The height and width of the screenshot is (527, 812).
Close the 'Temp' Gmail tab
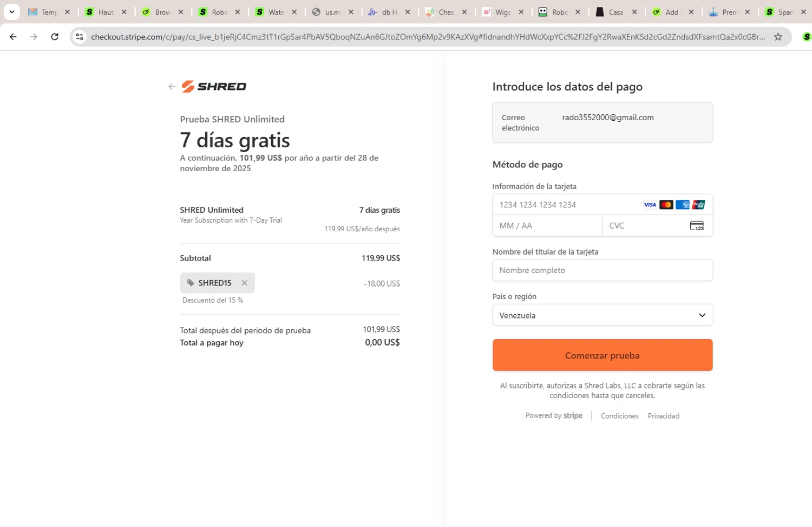tap(67, 12)
